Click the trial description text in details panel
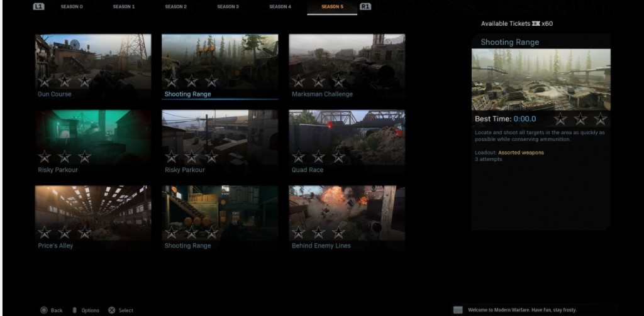 pos(540,136)
